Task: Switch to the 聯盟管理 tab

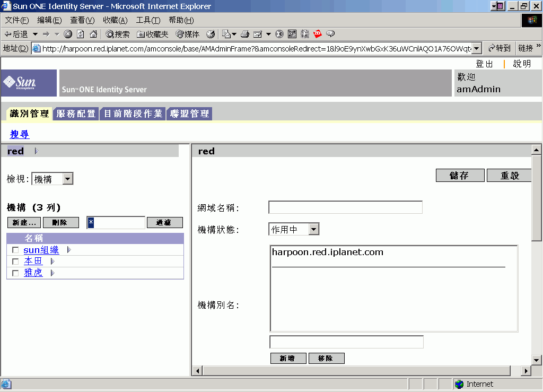Action: point(190,114)
